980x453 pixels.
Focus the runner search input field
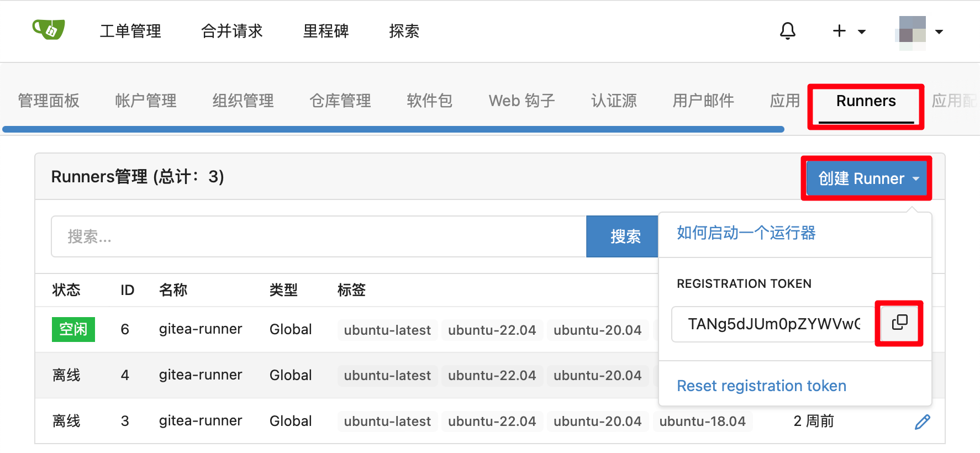pyautogui.click(x=318, y=236)
